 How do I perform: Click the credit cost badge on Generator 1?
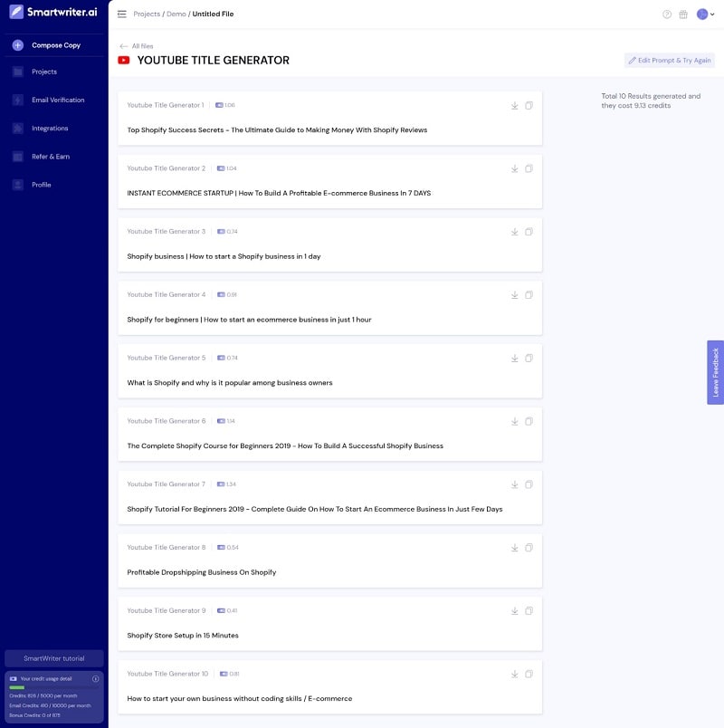(x=225, y=105)
